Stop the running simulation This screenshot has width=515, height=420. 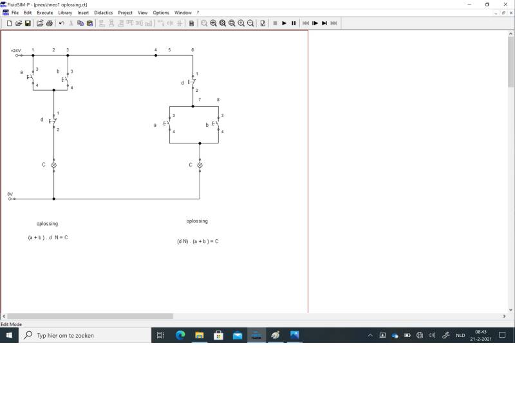(275, 23)
